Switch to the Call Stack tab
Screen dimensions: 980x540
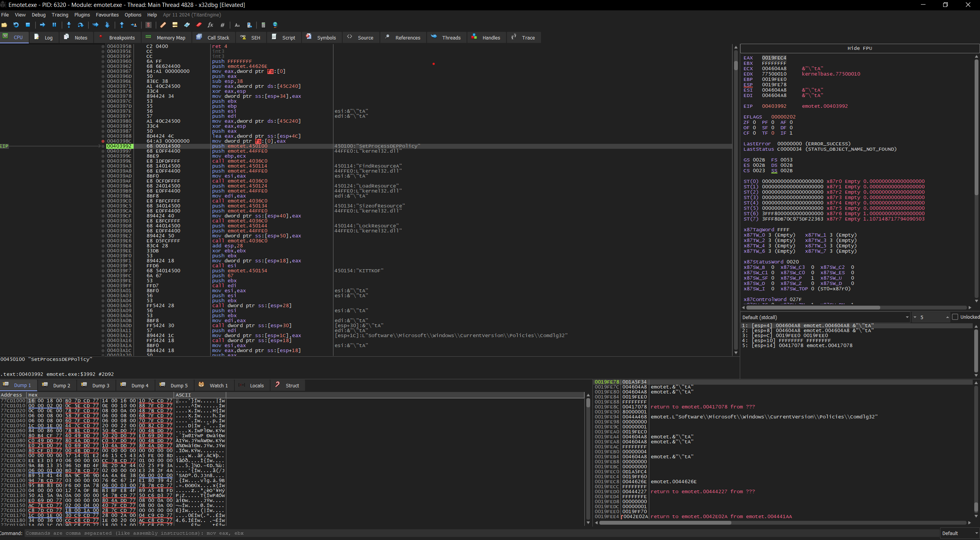coord(213,38)
